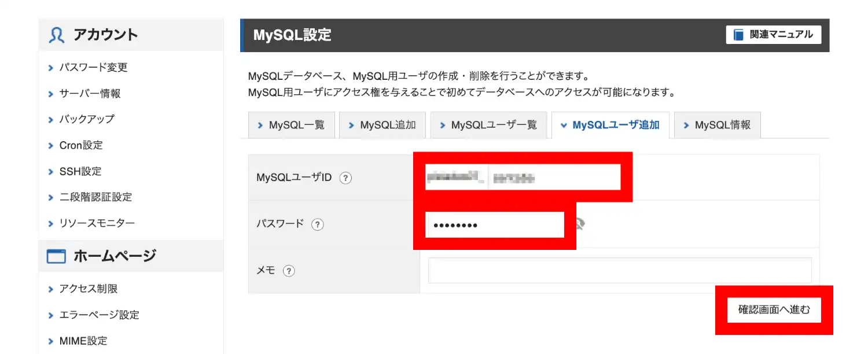This screenshot has width=868, height=354.
Task: Click the 確認画面へ進む button
Action: 774,310
